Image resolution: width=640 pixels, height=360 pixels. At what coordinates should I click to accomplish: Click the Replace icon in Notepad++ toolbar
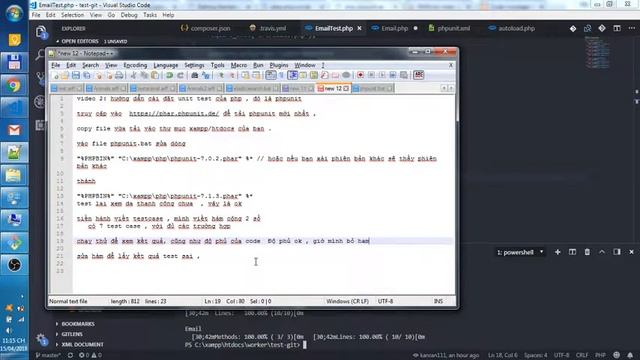[x=206, y=76]
